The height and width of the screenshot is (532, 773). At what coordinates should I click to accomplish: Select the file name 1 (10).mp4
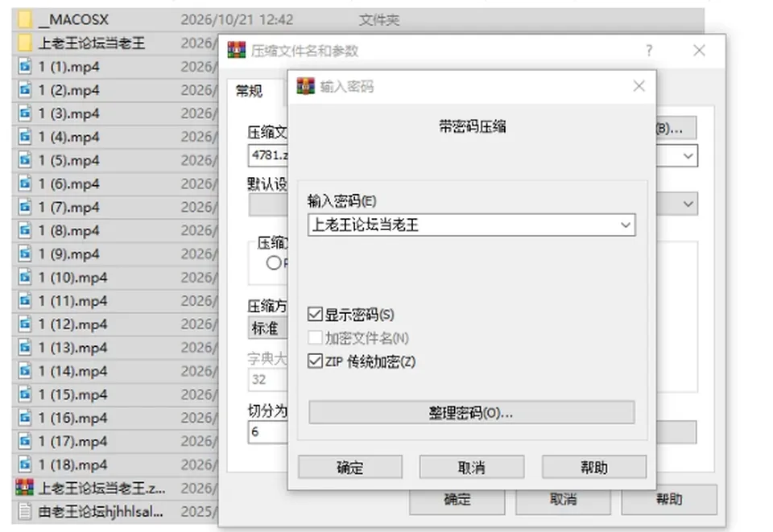[73, 278]
